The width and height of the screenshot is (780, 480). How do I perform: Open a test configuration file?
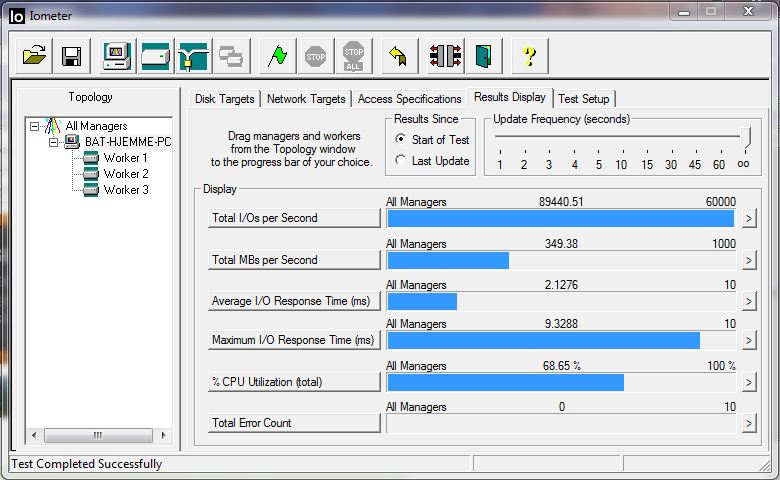(x=34, y=56)
